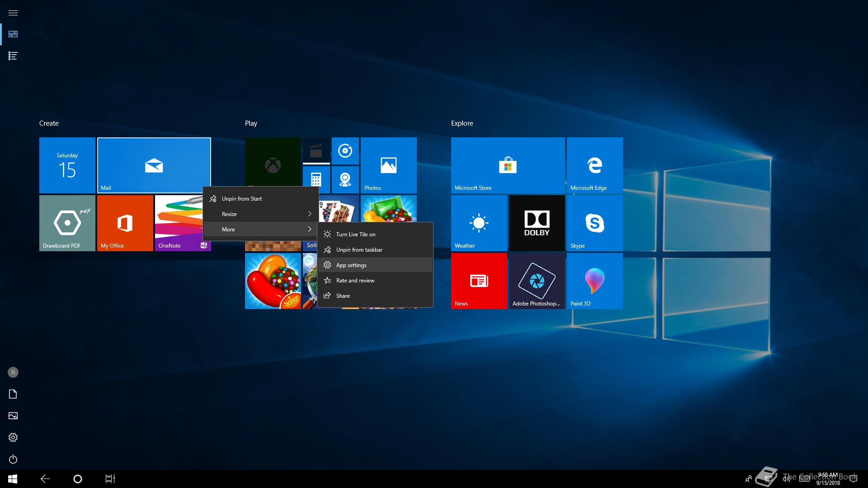Open the News tile
868x488 pixels.
pos(479,281)
